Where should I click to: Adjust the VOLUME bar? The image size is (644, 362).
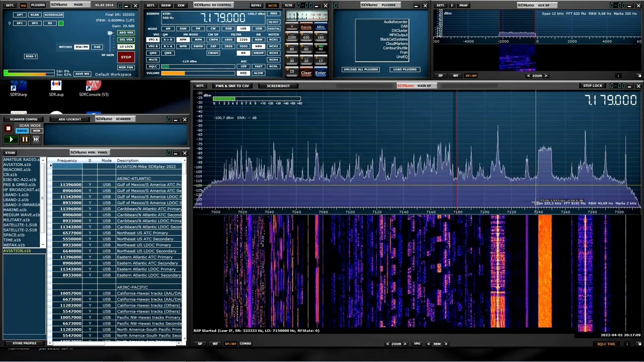(x=198, y=73)
